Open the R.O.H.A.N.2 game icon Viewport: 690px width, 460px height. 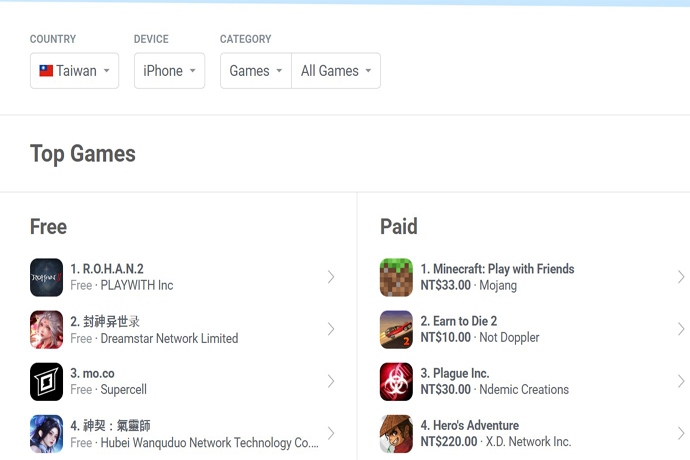(46, 277)
